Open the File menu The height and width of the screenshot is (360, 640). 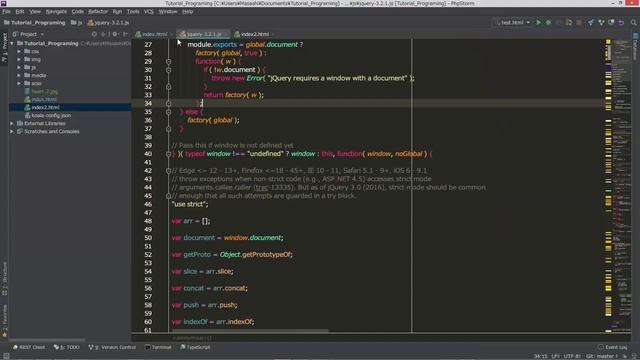pos(6,11)
